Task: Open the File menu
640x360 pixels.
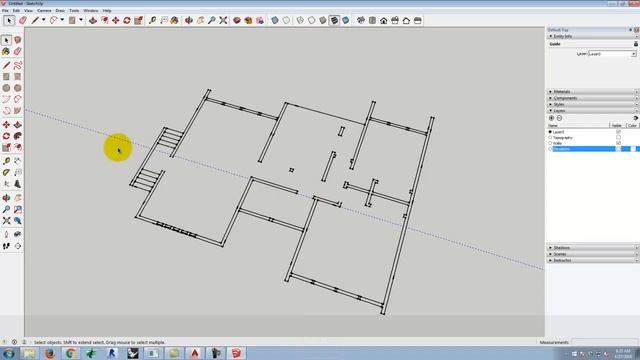Action: point(5,11)
